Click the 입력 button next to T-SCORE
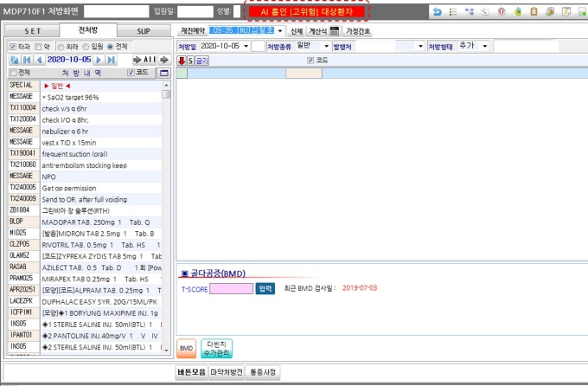Screen dimensions: 588x386 [x=265, y=288]
